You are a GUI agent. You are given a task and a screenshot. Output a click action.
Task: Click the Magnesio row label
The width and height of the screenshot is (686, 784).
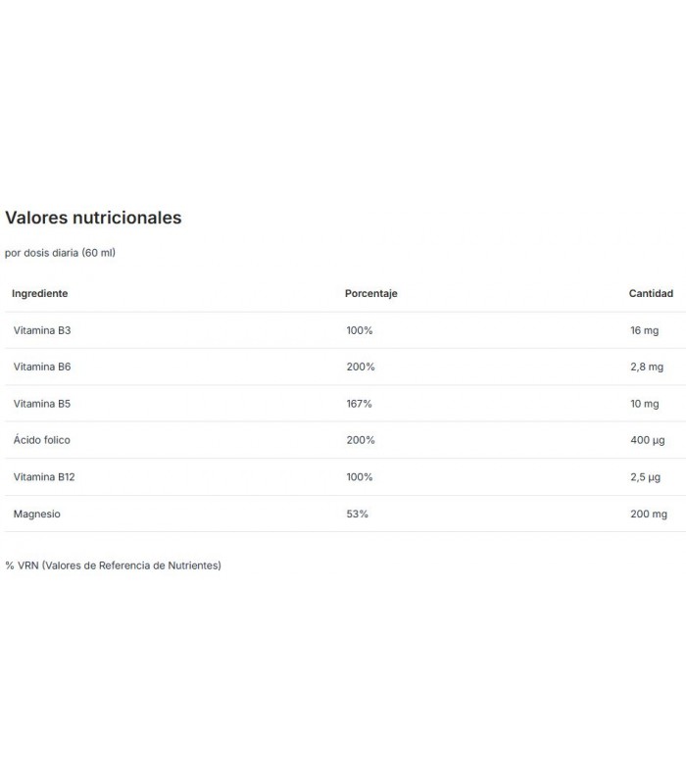(37, 514)
